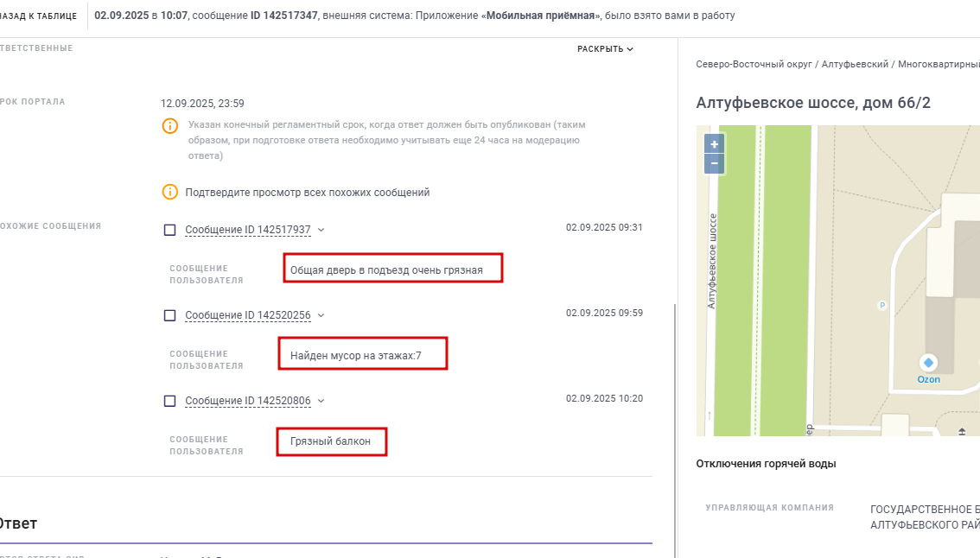Click the vertical scrollbar of the left panel
980x558 pixels.
[x=675, y=430]
